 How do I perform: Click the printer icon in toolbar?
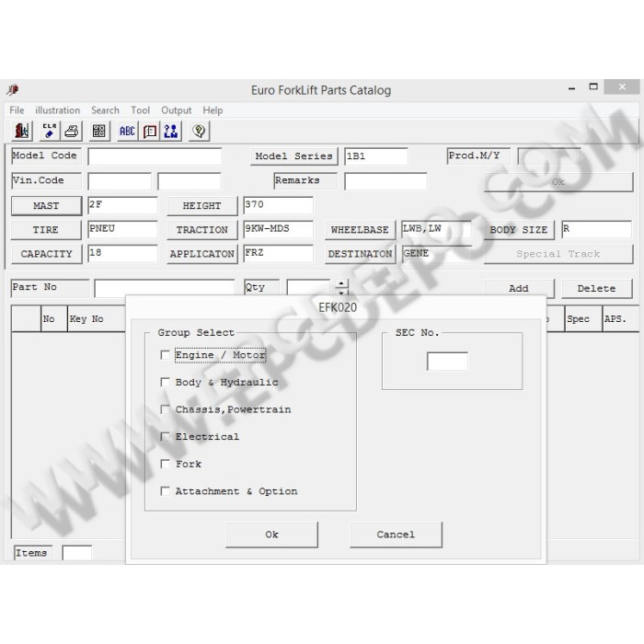(72, 132)
